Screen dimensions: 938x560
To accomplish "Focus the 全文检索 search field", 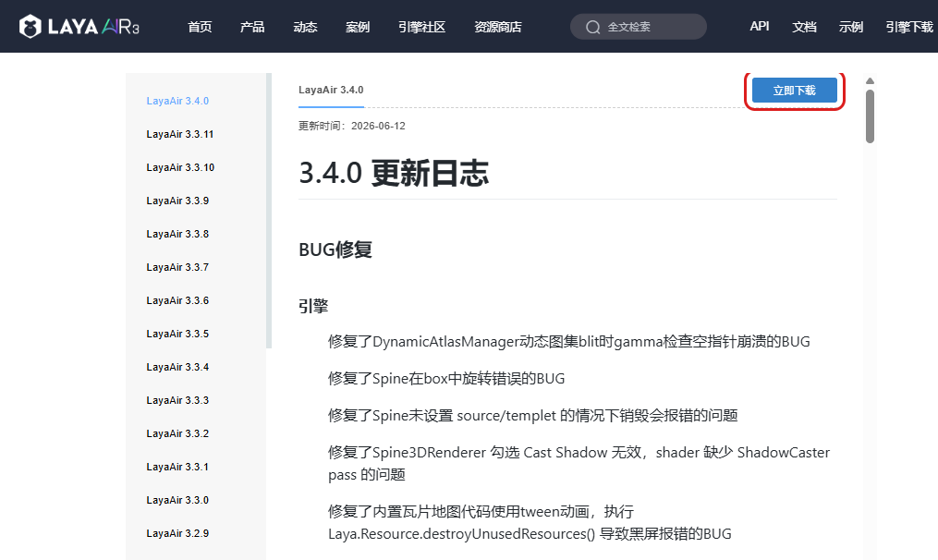I will pyautogui.click(x=639, y=27).
